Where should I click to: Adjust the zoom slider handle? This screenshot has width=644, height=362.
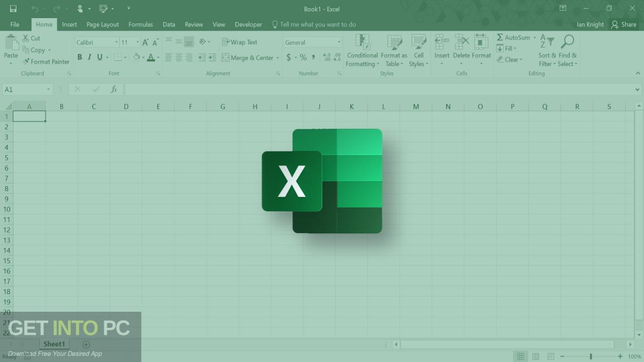click(x=591, y=356)
